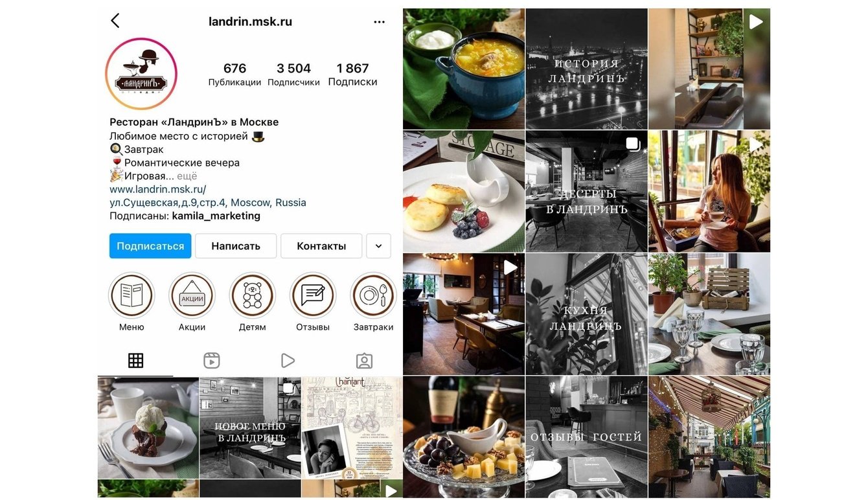Open the Завтраки plate highlight
The height and width of the screenshot is (500, 868).
click(373, 295)
